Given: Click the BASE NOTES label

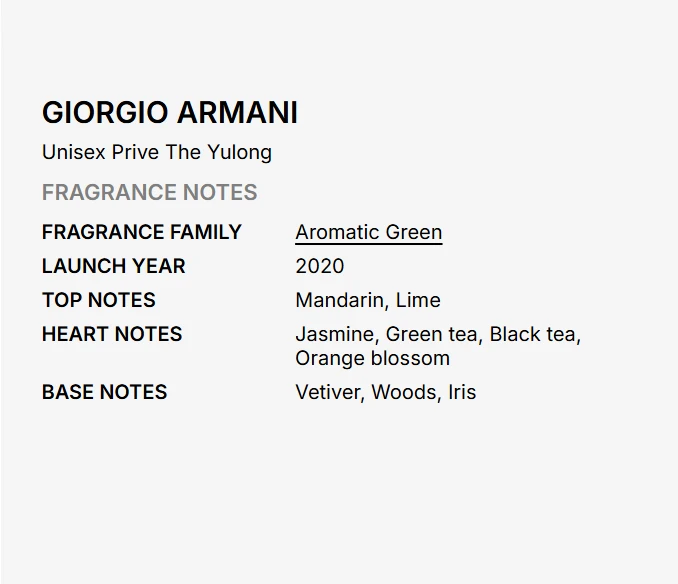Looking at the screenshot, I should 105,393.
